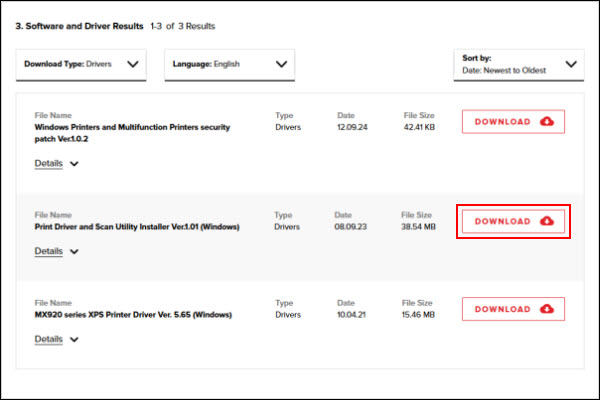Click the chevron beside the MX920 XPS Details

click(74, 340)
